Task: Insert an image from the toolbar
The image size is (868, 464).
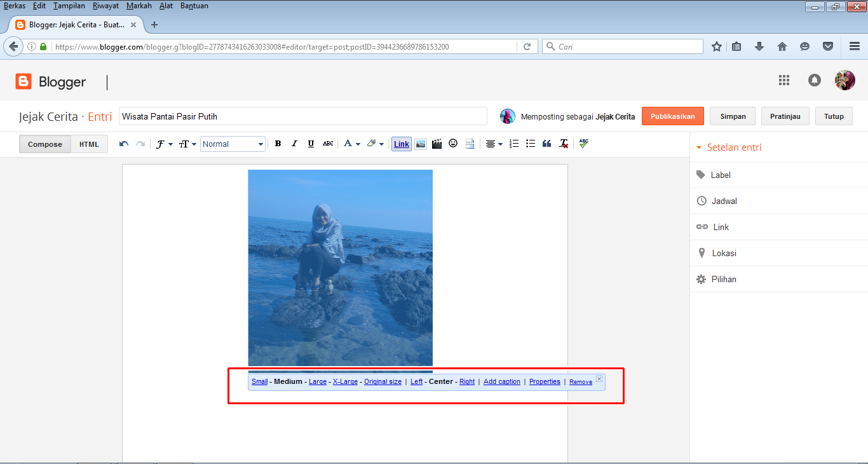Action: coord(420,144)
